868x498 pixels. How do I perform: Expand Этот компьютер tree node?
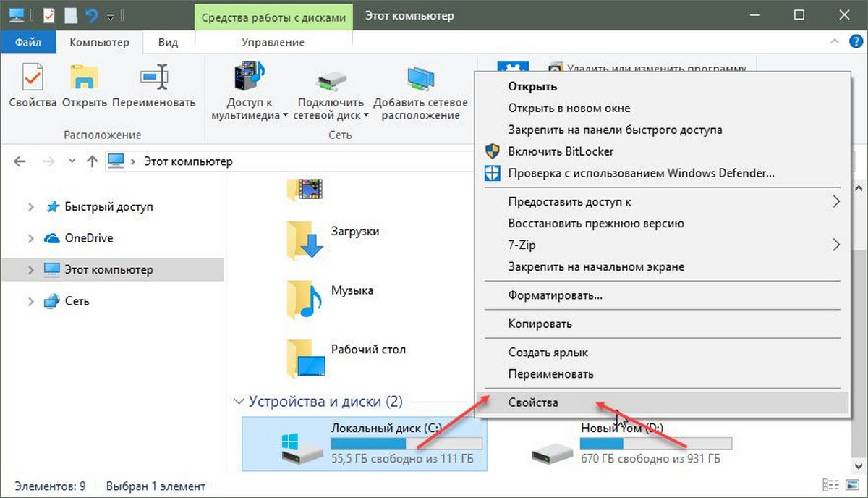30,270
